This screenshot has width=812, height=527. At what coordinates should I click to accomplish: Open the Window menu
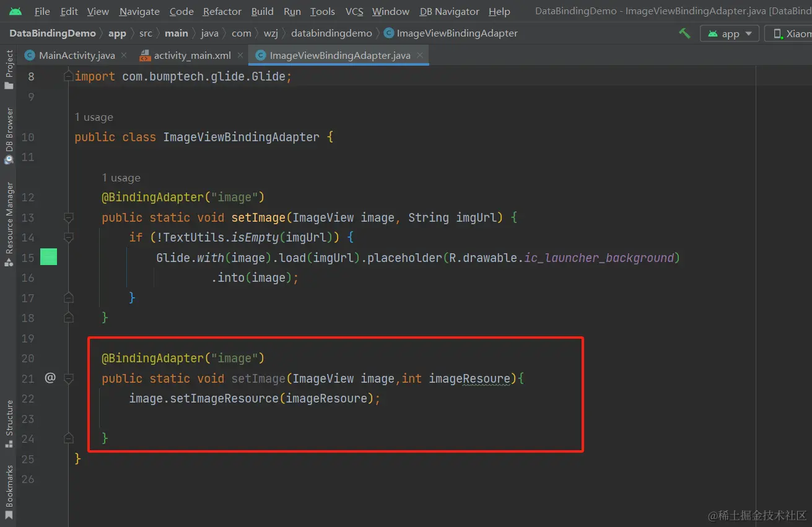[x=391, y=11]
